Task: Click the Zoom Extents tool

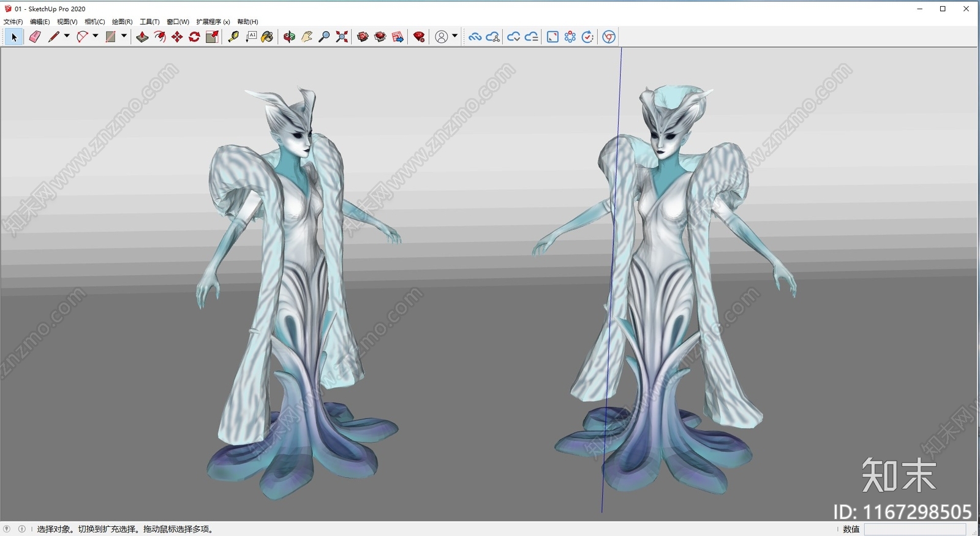Action: (342, 37)
